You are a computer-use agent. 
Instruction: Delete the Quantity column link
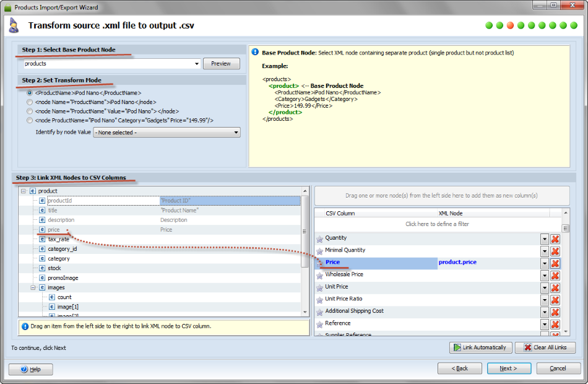click(555, 238)
